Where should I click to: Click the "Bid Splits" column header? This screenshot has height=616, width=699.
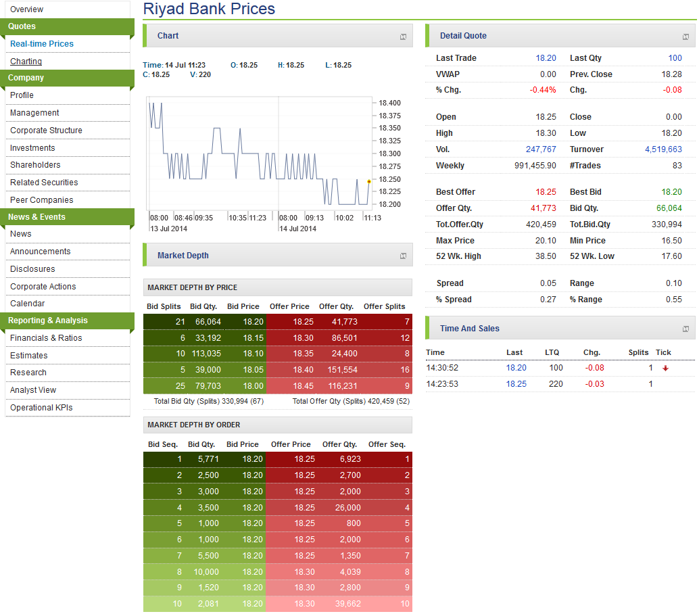coord(164,306)
